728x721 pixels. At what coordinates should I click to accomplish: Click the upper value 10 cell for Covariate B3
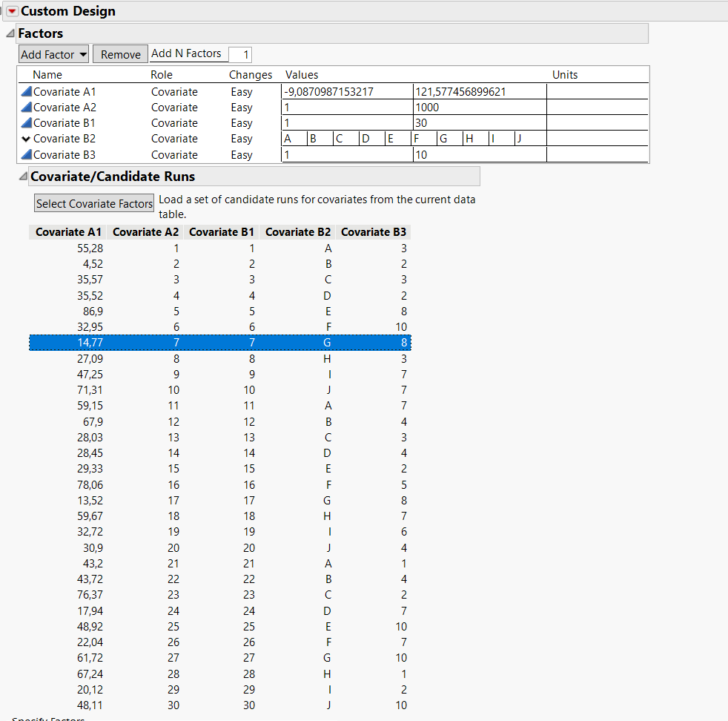coord(478,154)
